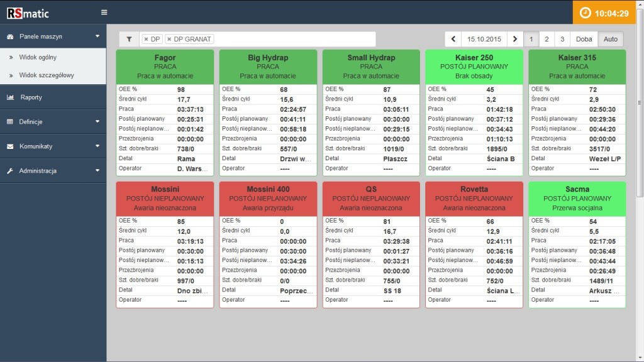
Task: Open the Mossini 400 card header
Action: 268,198
